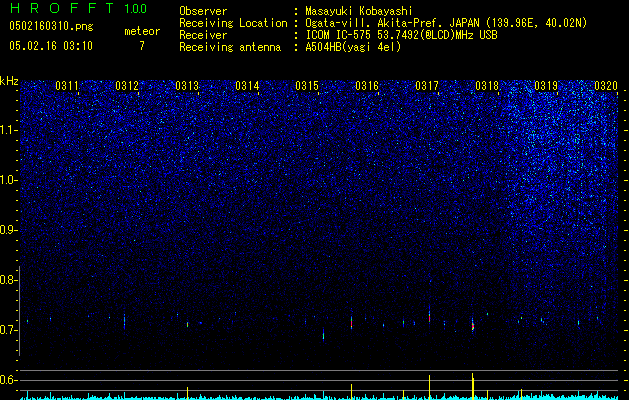This screenshot has height=400, width=629.
Task: Click the 'Receiving antenna' label
Action: point(230,47)
